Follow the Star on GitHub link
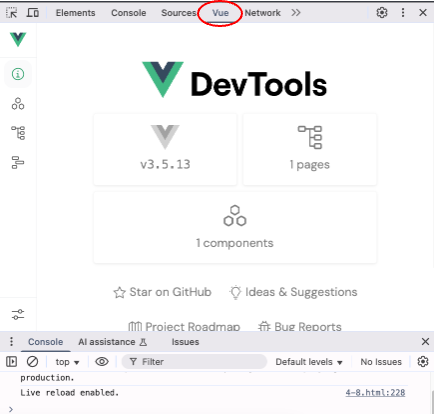This screenshot has height=414, width=434. (x=162, y=292)
